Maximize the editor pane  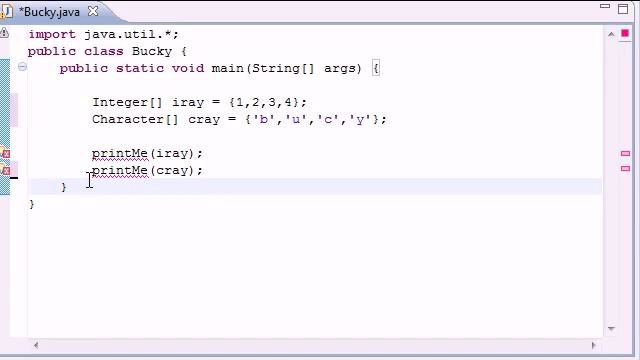[x=623, y=9]
